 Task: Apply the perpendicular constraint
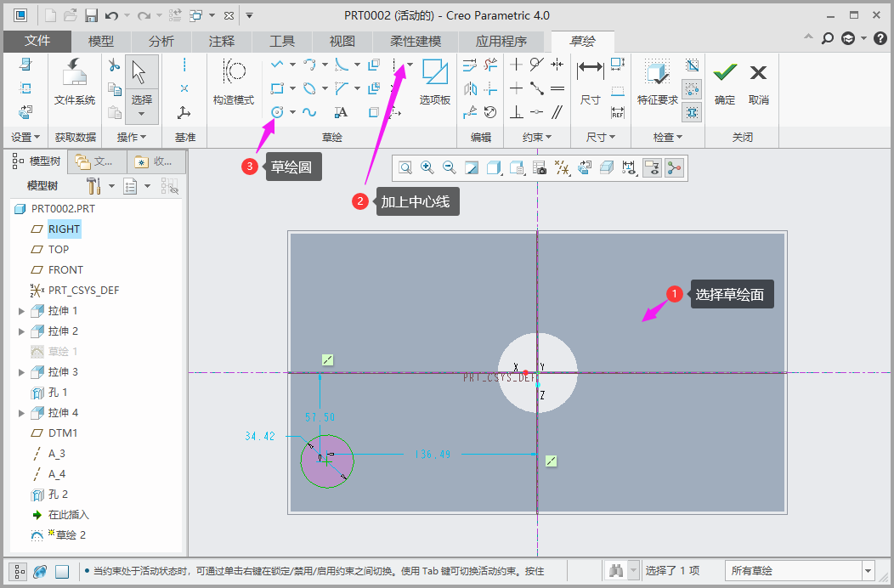click(x=516, y=112)
